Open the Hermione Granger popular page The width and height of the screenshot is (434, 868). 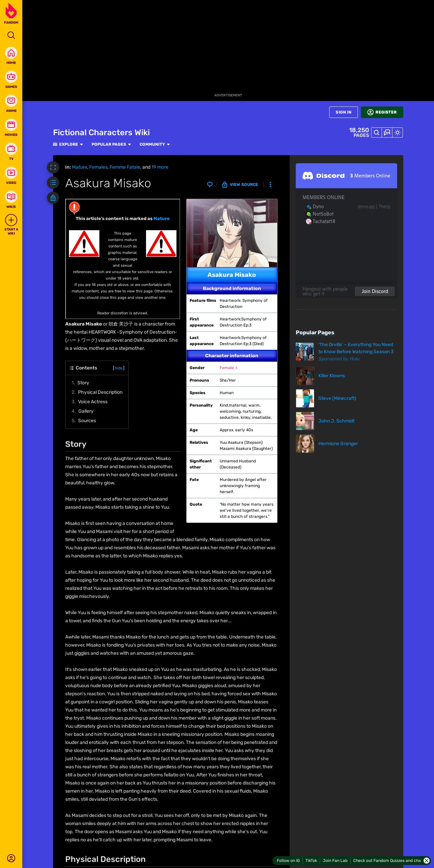[x=338, y=443]
